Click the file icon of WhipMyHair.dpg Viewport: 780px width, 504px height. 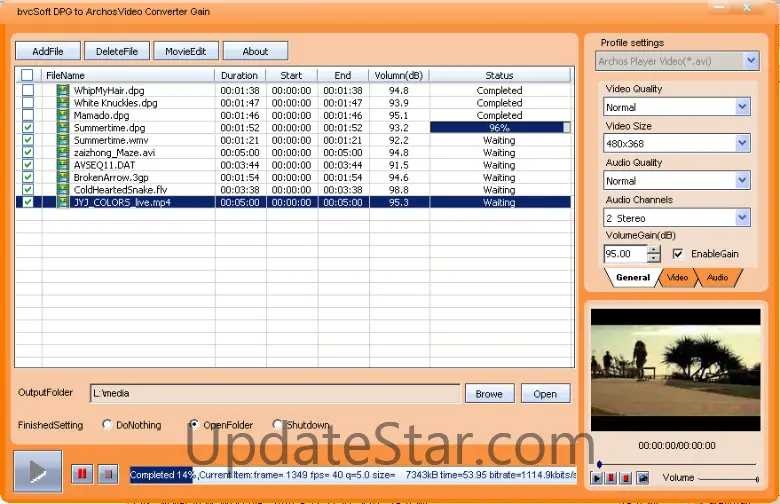coord(63,90)
